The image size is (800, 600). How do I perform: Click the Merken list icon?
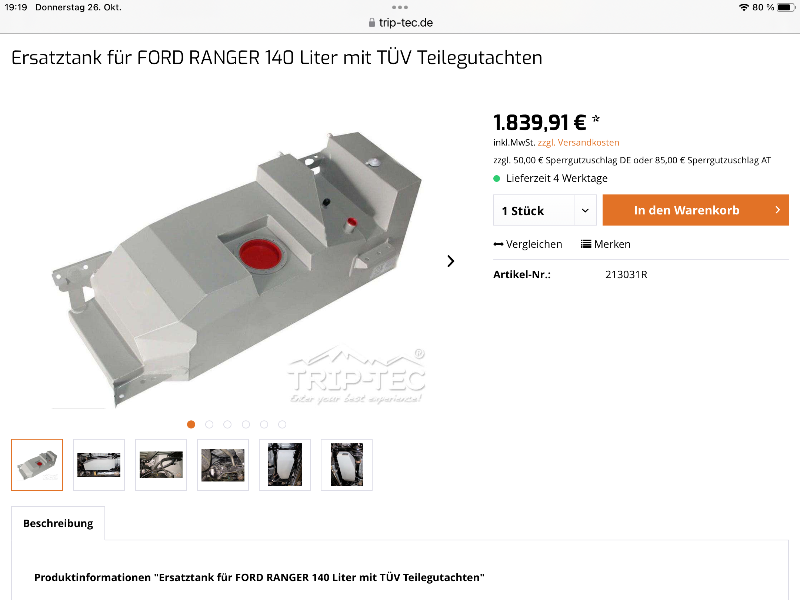coord(586,244)
